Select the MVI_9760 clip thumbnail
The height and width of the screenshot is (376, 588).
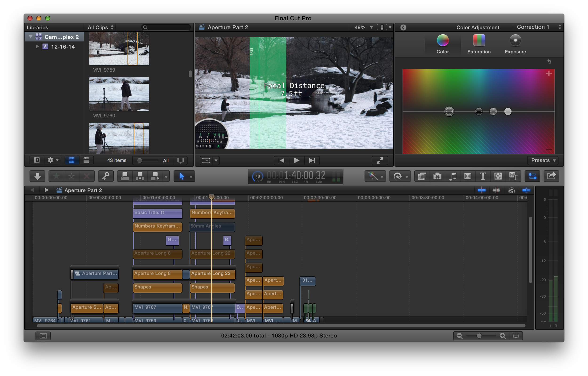pyautogui.click(x=119, y=94)
